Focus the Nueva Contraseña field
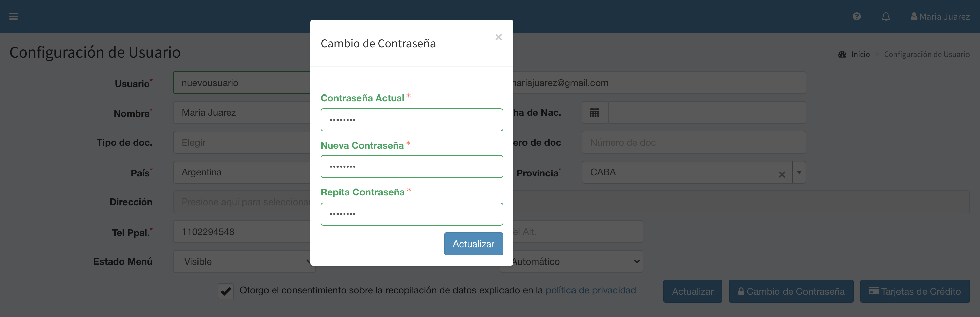This screenshot has height=317, width=980. pos(411,167)
